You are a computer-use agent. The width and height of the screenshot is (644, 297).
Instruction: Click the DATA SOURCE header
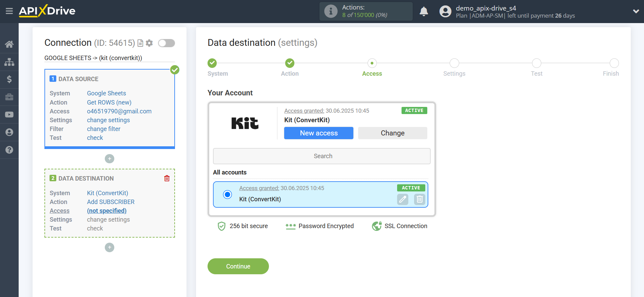(x=78, y=79)
